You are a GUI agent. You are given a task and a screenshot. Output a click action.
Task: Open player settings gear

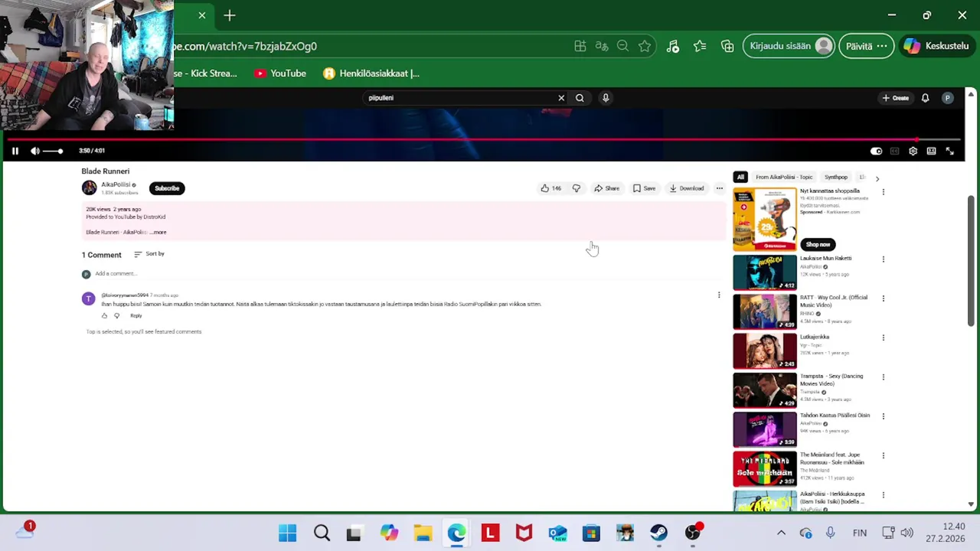tap(913, 151)
